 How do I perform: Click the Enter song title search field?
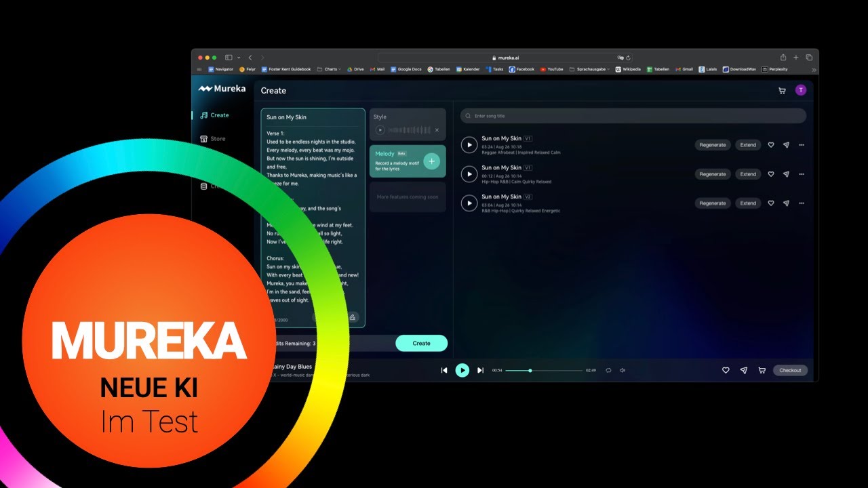633,116
